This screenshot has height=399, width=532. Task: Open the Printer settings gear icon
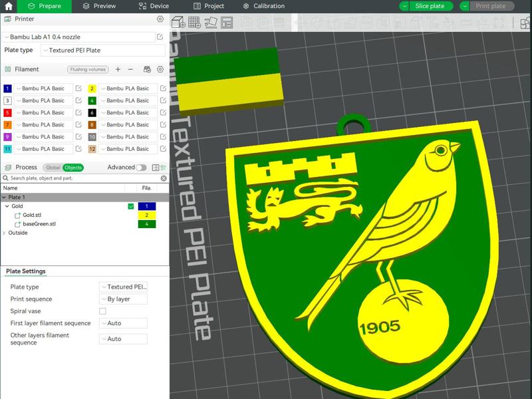pos(159,19)
